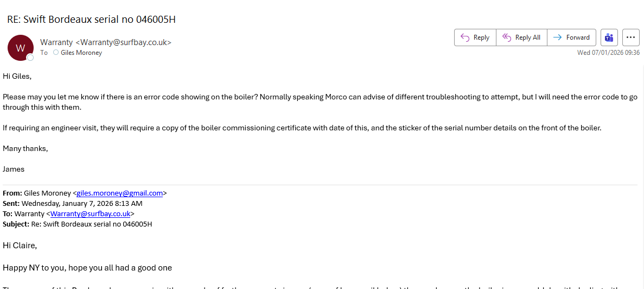
Task: Click the Reply All text label
Action: 527,37
